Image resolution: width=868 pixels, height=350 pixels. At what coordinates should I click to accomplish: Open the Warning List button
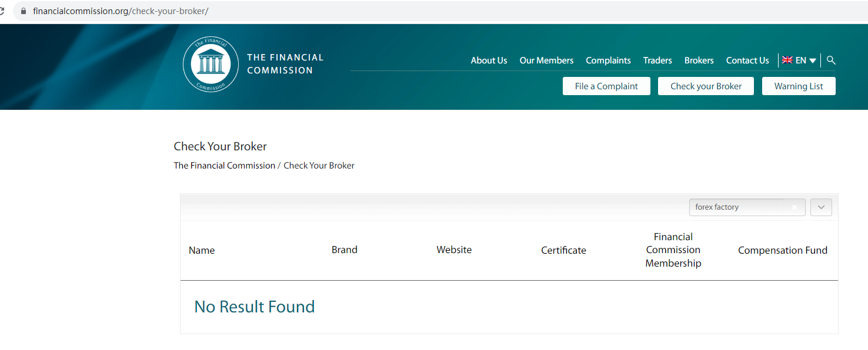[798, 86]
